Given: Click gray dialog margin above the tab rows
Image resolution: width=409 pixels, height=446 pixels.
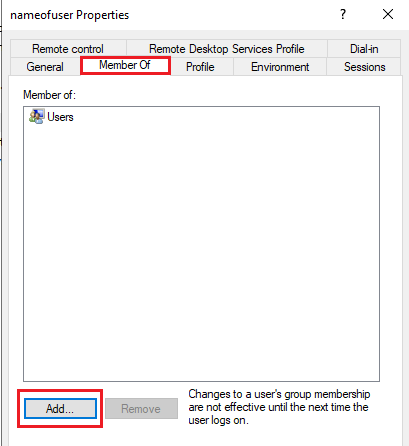Looking at the screenshot, I should (x=205, y=35).
